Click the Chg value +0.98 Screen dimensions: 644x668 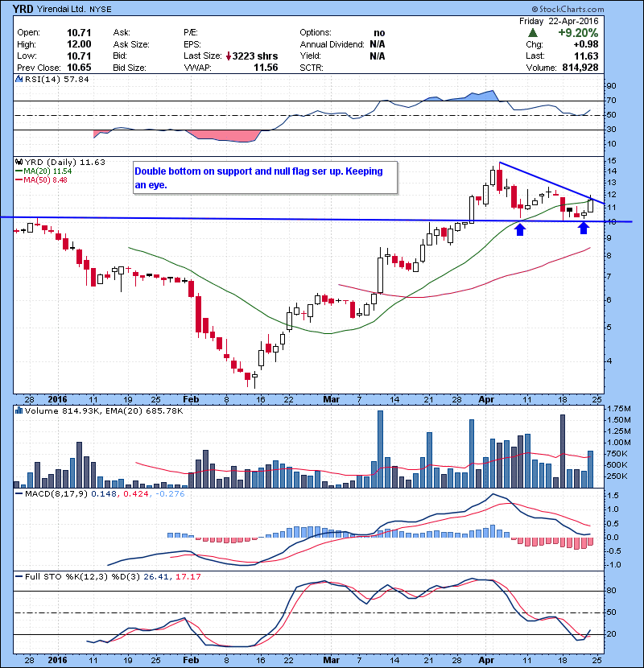pos(585,44)
